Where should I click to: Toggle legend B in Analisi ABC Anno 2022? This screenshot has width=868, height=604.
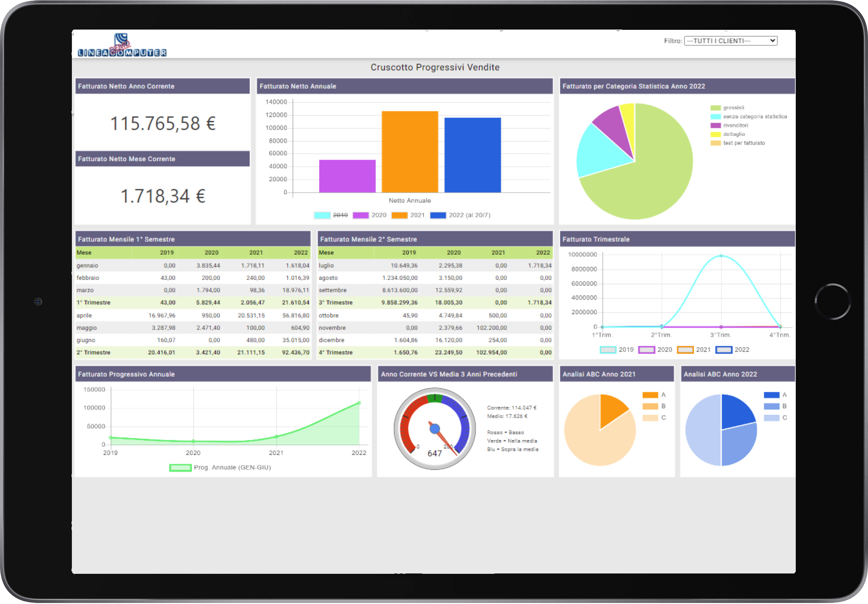(x=775, y=407)
